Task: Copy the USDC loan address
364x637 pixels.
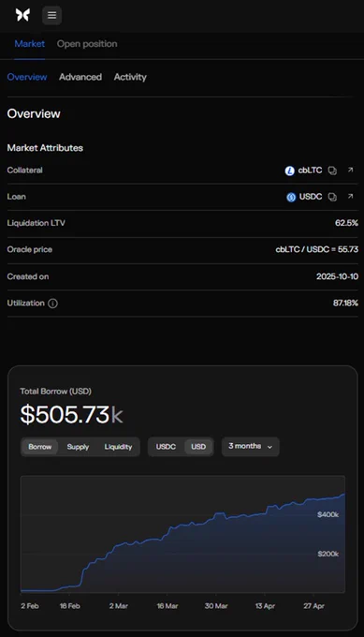Action: click(332, 197)
